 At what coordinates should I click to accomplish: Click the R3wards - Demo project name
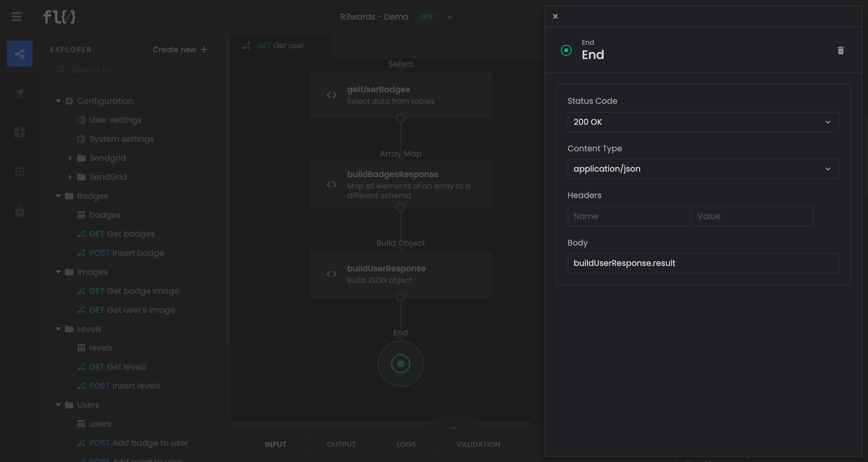(374, 17)
